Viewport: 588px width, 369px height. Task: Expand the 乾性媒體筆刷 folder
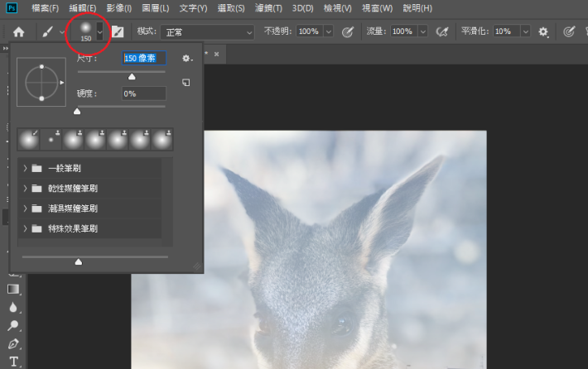point(25,188)
